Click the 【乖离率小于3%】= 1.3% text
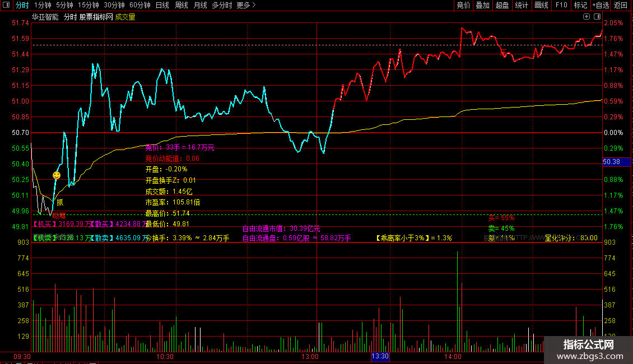 tap(414, 238)
